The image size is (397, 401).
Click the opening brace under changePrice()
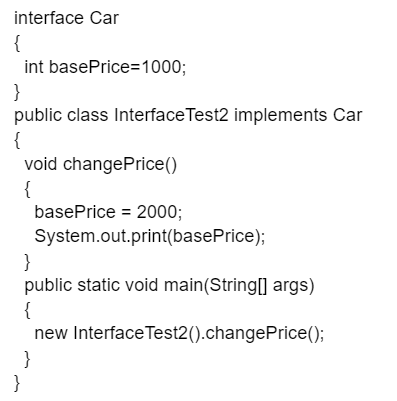(27, 189)
